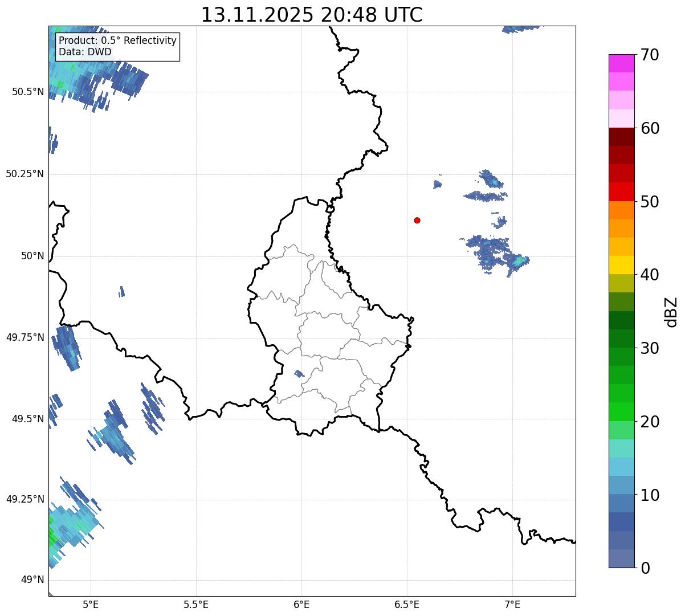The image size is (685, 616).
Task: Click the small radar echo inside Luxembourg
Action: pos(299,374)
